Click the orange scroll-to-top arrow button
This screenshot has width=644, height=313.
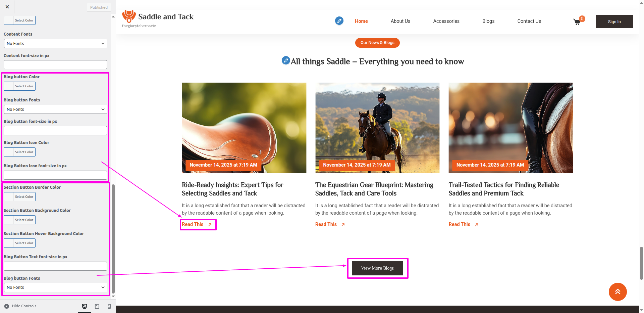(618, 292)
